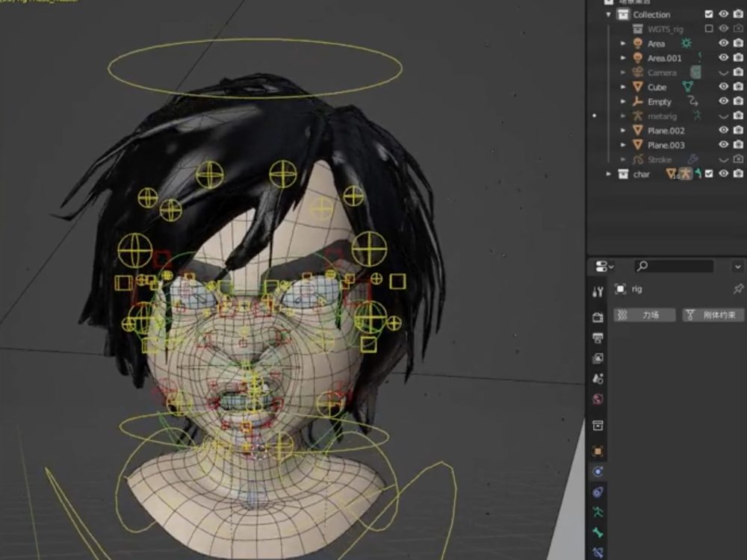Click the rig name in properties header

[637, 289]
